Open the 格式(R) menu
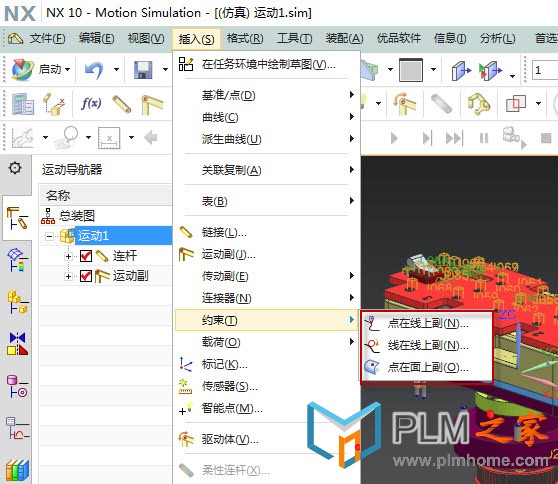 245,38
